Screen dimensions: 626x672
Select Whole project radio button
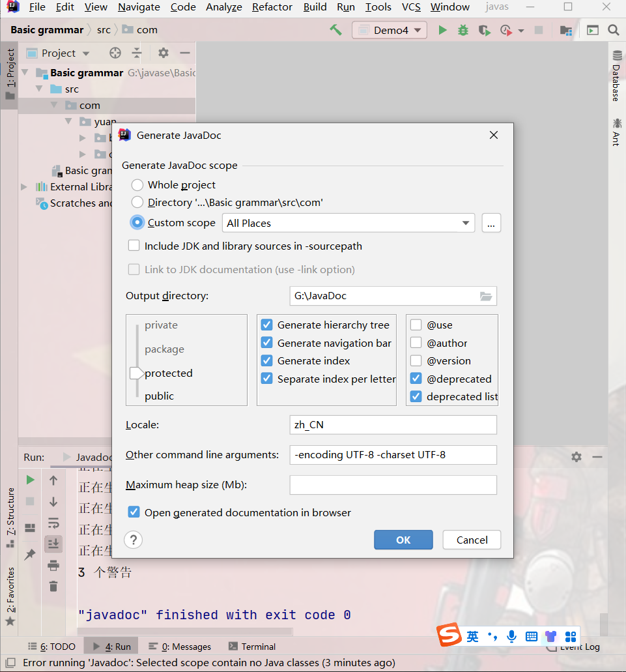point(137,184)
